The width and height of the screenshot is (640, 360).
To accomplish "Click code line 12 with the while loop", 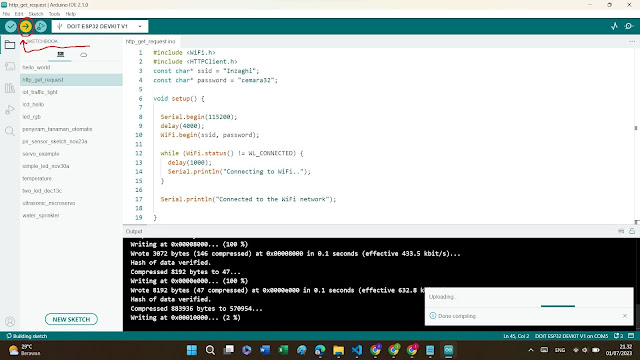I will tap(232, 153).
